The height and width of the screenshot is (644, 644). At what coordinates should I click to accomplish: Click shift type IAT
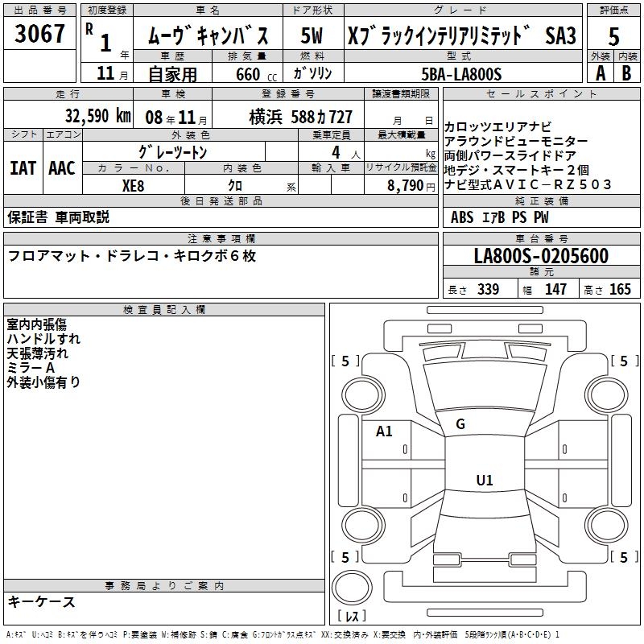click(23, 168)
